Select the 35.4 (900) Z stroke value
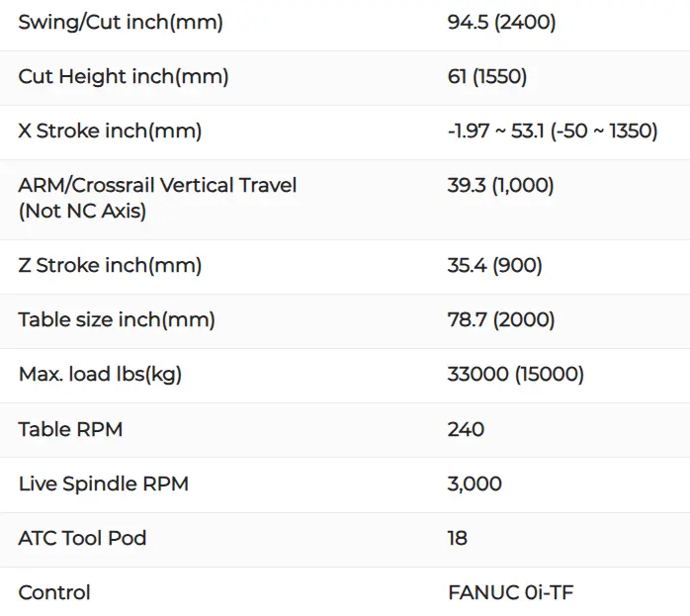This screenshot has height=616, width=690. pos(494,265)
